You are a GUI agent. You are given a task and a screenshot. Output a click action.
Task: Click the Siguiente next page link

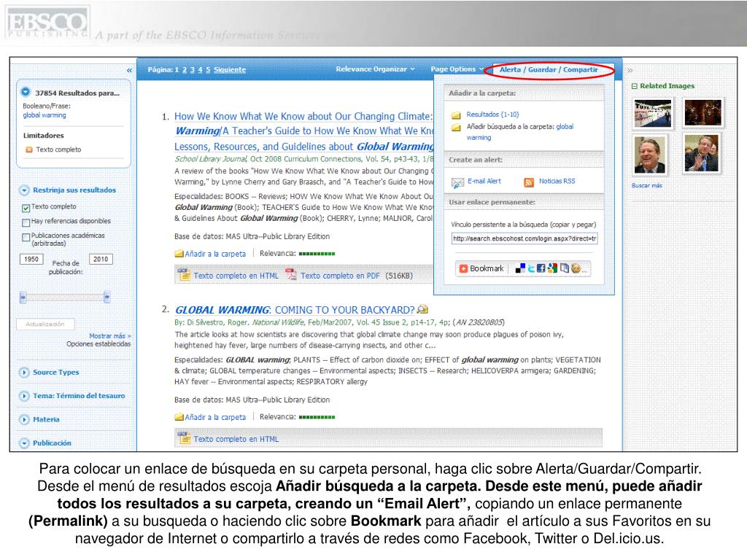click(230, 70)
